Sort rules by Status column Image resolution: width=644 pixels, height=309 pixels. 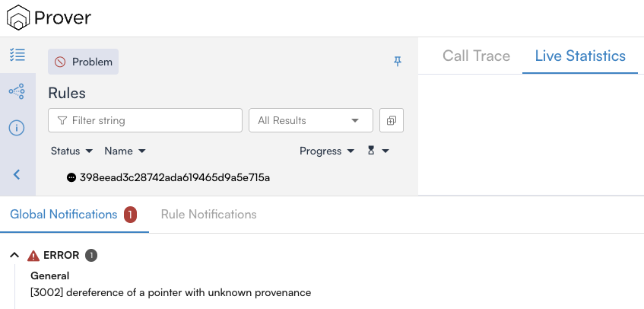click(71, 151)
